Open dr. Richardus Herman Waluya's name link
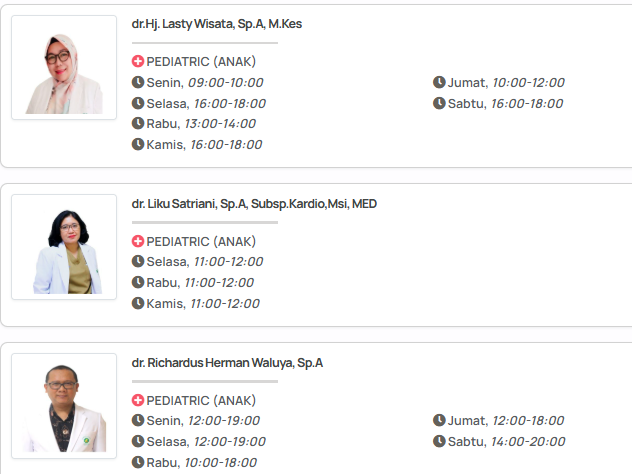This screenshot has width=632, height=474. coord(227,363)
